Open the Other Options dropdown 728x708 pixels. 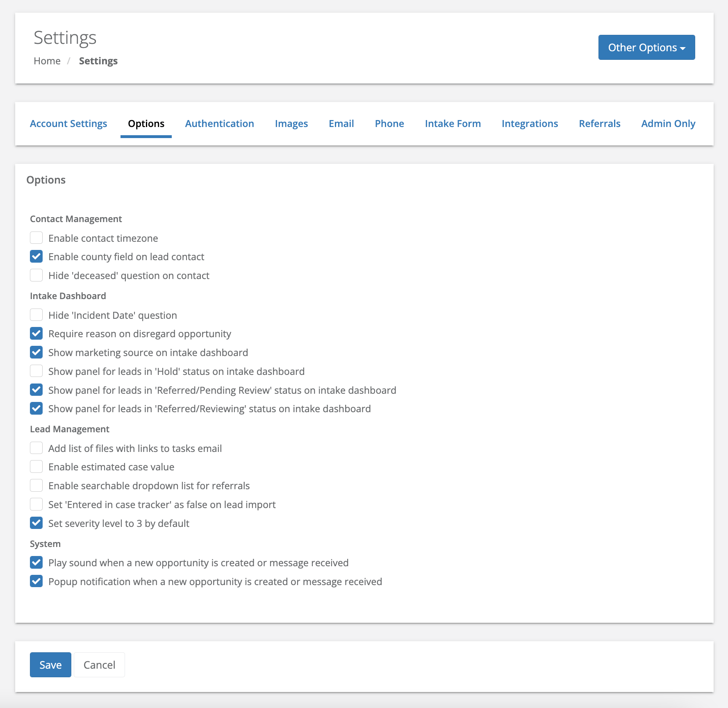tap(646, 48)
